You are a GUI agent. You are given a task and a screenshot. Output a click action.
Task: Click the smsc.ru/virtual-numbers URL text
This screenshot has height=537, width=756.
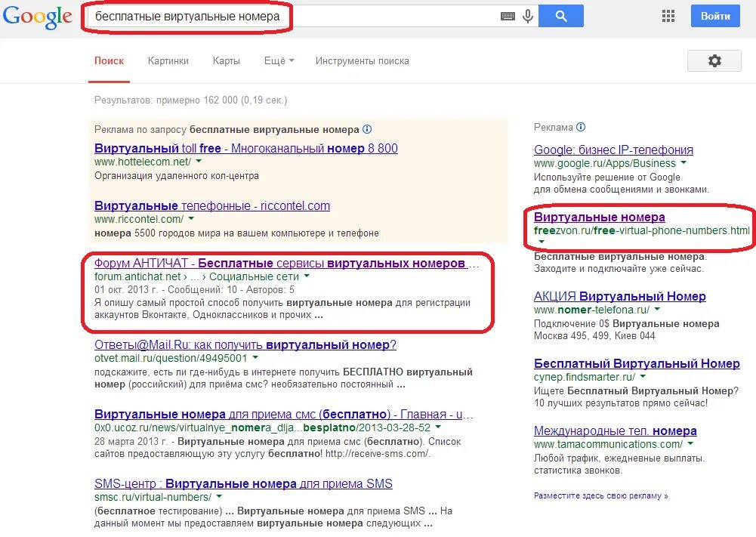[153, 497]
